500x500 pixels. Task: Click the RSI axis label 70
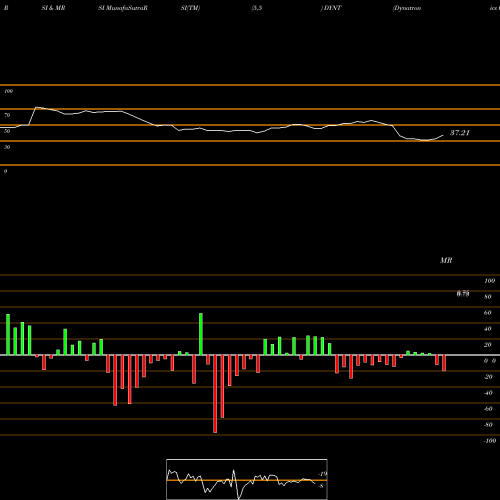[x=7, y=115]
